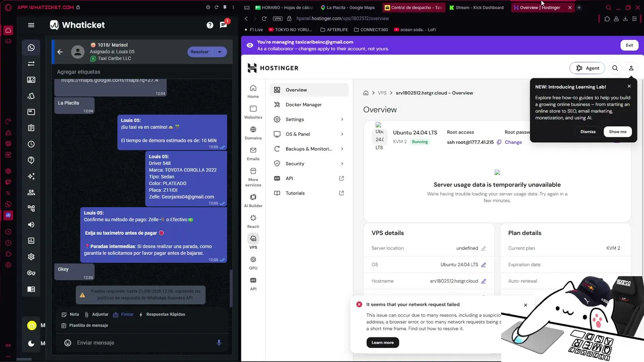Open the Overview page in VPS menu

[x=309, y=90]
